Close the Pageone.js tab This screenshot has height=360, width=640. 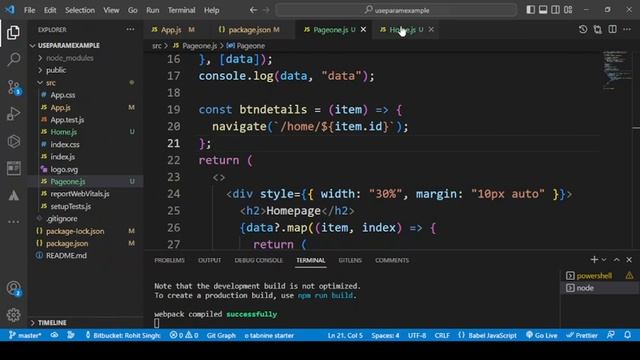[363, 30]
